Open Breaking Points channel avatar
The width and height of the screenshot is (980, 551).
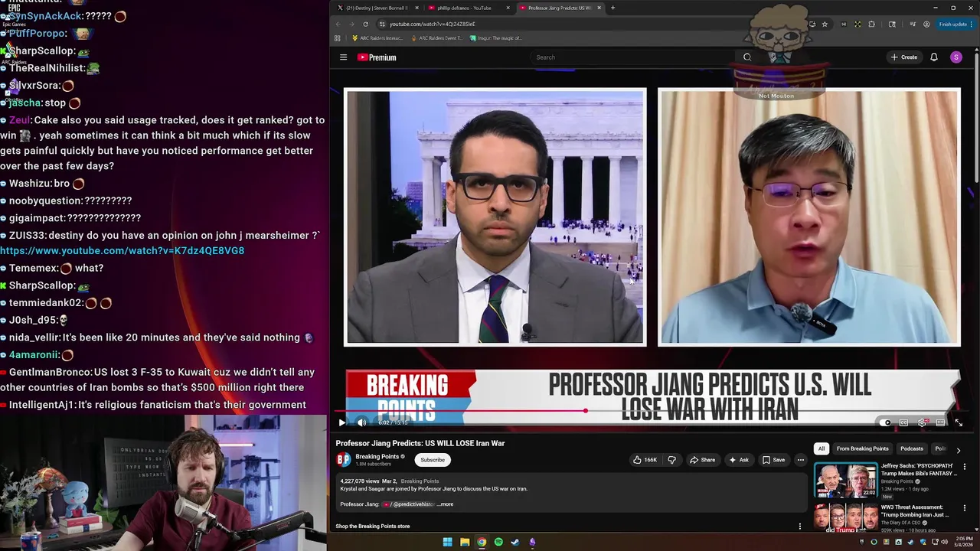tap(344, 460)
